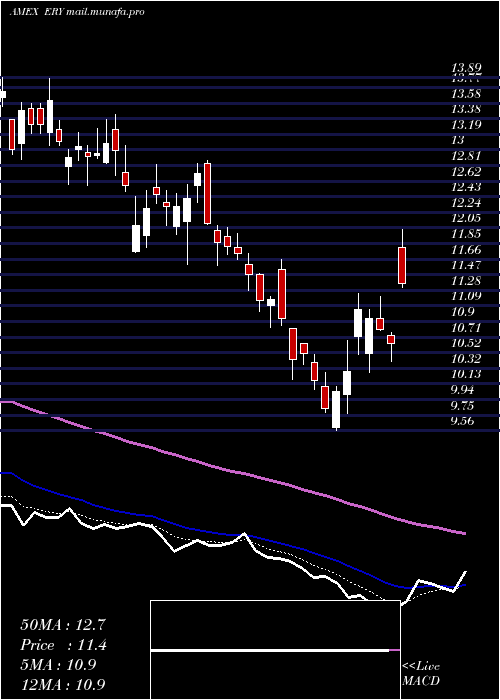Click the 12.43 price axis label

(x=466, y=187)
